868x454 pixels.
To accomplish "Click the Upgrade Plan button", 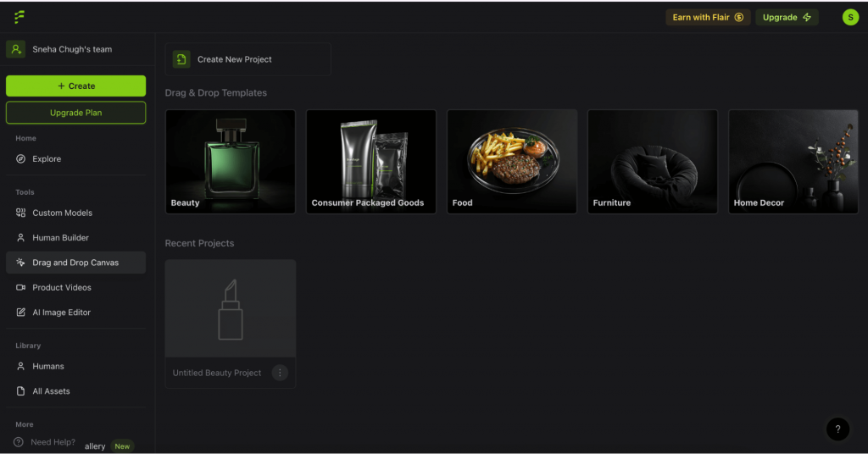I will pyautogui.click(x=75, y=113).
